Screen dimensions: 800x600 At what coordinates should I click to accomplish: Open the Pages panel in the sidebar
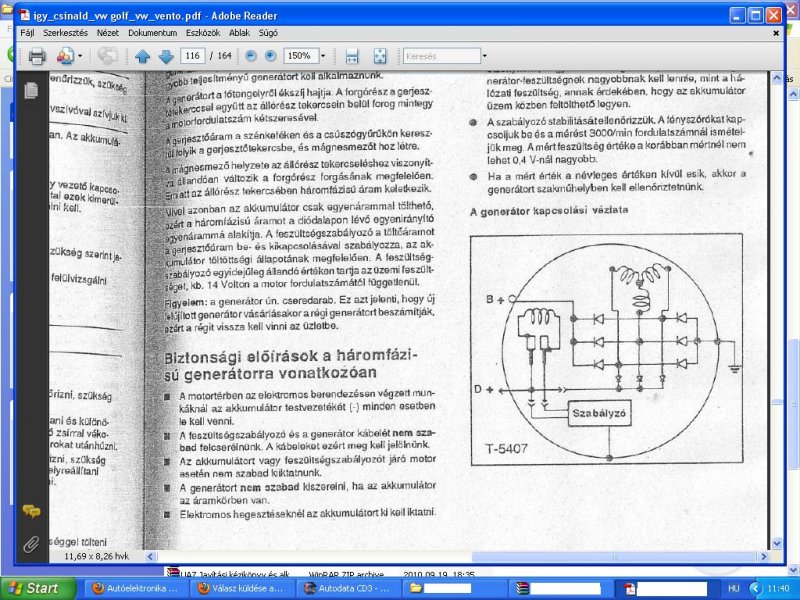[31, 90]
